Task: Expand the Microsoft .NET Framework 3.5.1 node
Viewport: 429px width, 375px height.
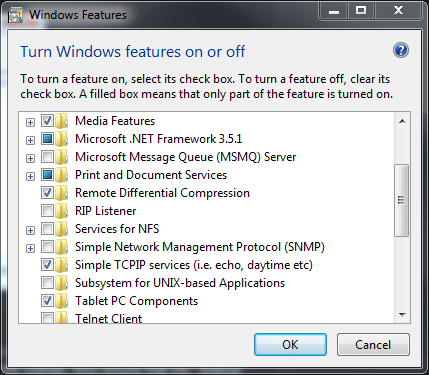Action: click(x=30, y=140)
